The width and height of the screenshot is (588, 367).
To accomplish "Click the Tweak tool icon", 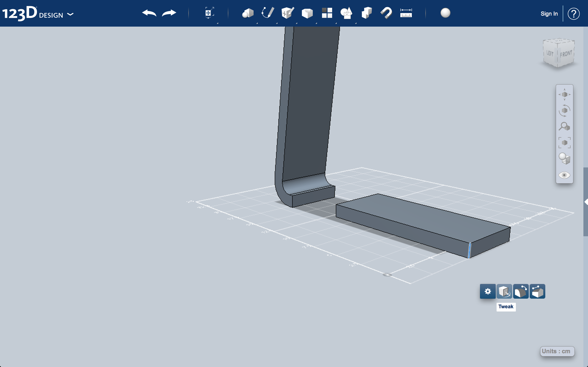I will pos(504,291).
